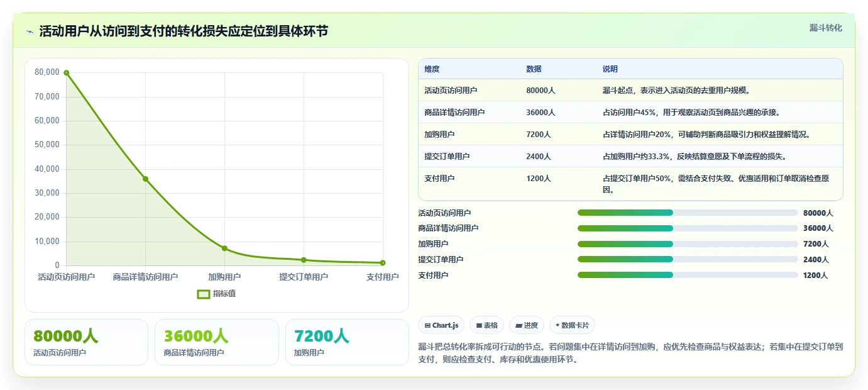The width and height of the screenshot is (868, 390).
Task: Select table cell 支付用户
Action: click(439, 179)
